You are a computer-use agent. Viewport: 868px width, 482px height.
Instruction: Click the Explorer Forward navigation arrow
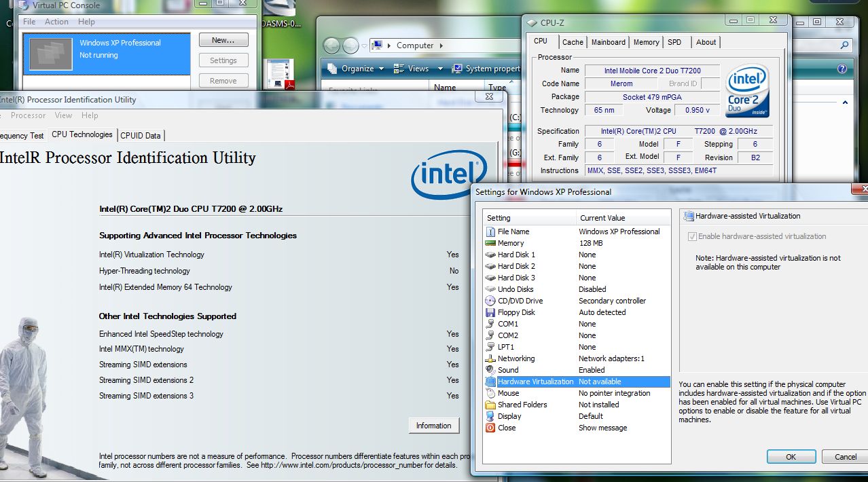click(x=350, y=45)
